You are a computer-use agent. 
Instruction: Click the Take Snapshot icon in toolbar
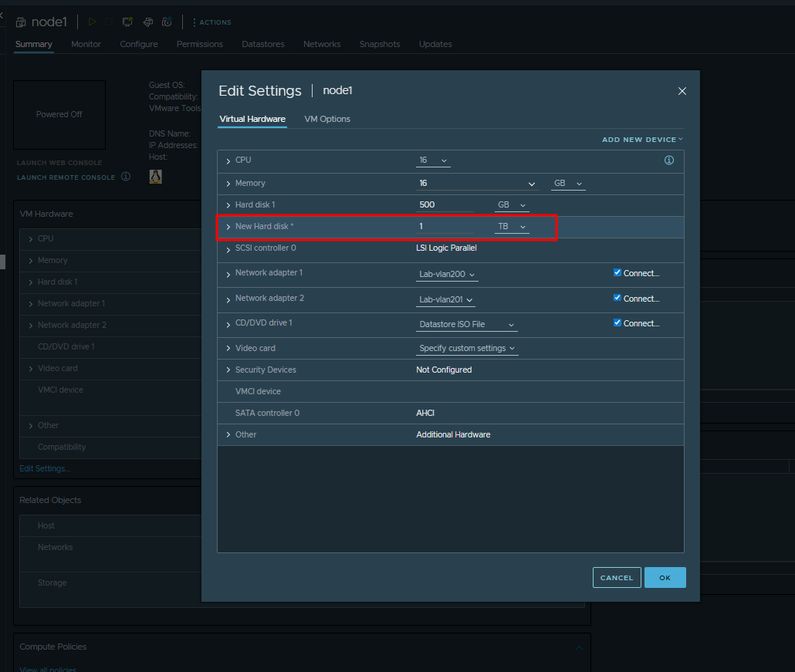click(167, 22)
